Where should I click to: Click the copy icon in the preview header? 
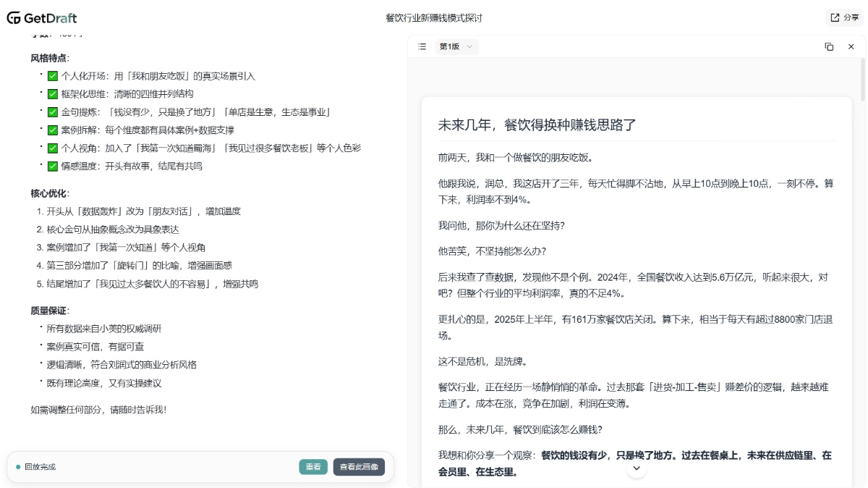click(828, 46)
